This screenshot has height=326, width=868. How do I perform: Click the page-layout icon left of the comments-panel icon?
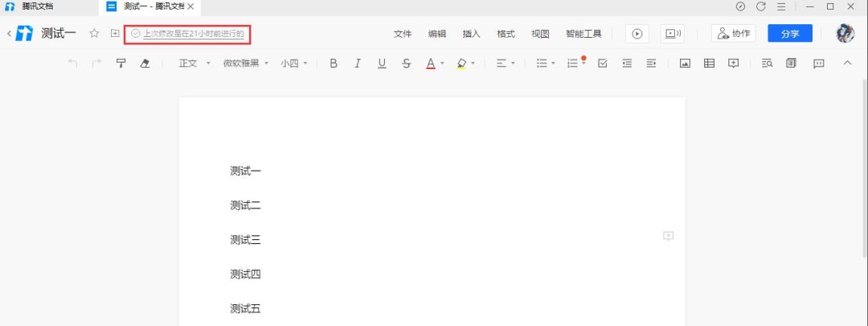[791, 64]
